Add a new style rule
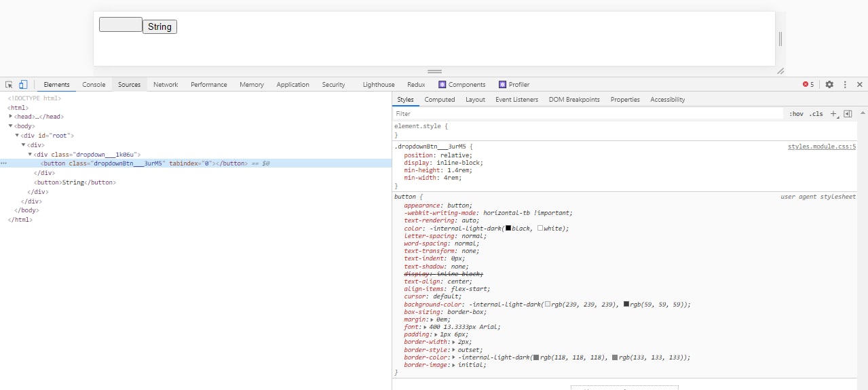This screenshot has width=868, height=390. [834, 114]
